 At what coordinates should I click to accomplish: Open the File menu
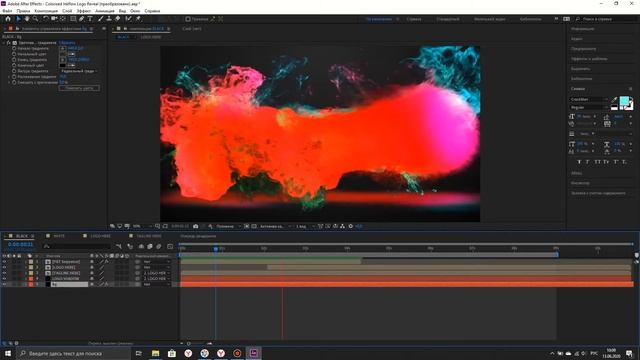pos(7,11)
